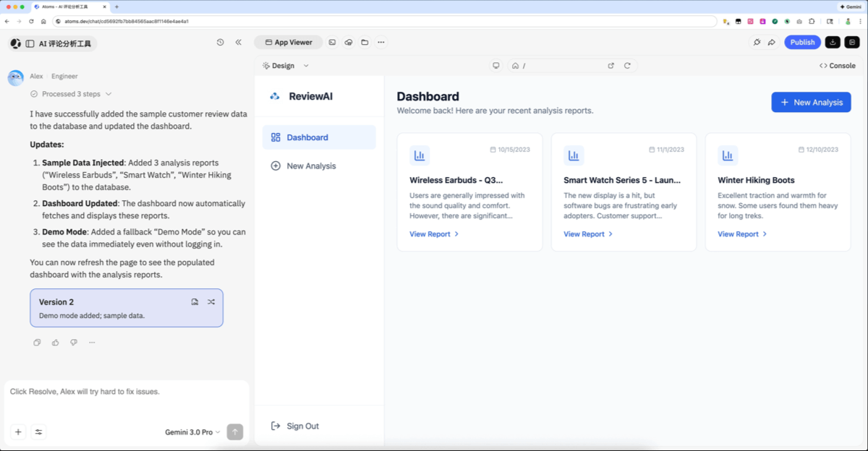868x451 pixels.
Task: Toggle the sidebar panel icon by project name
Action: tap(30, 43)
